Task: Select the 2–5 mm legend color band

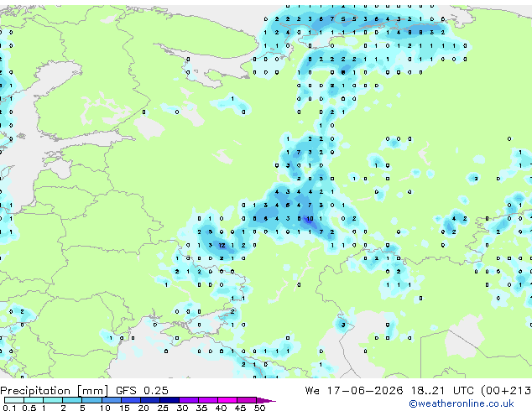Action: pos(72,400)
